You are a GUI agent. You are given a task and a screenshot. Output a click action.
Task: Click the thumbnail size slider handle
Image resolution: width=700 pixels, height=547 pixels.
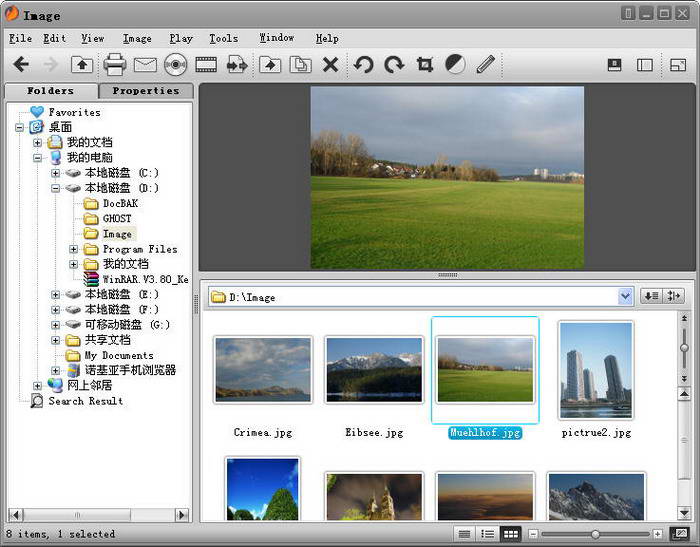[x=595, y=534]
